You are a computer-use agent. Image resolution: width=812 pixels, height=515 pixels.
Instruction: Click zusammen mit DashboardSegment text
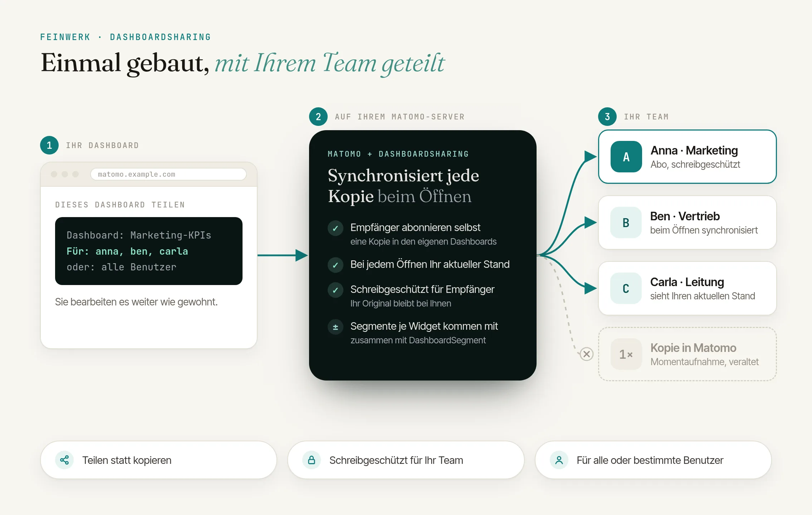[x=418, y=340]
